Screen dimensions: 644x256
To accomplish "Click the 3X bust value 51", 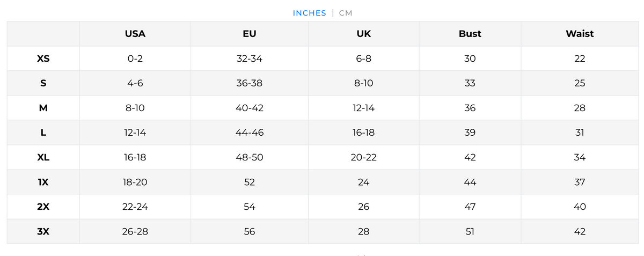I will (470, 231).
